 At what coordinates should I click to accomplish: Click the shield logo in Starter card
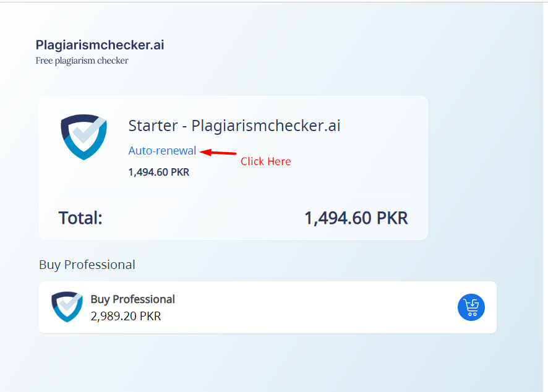(x=84, y=137)
